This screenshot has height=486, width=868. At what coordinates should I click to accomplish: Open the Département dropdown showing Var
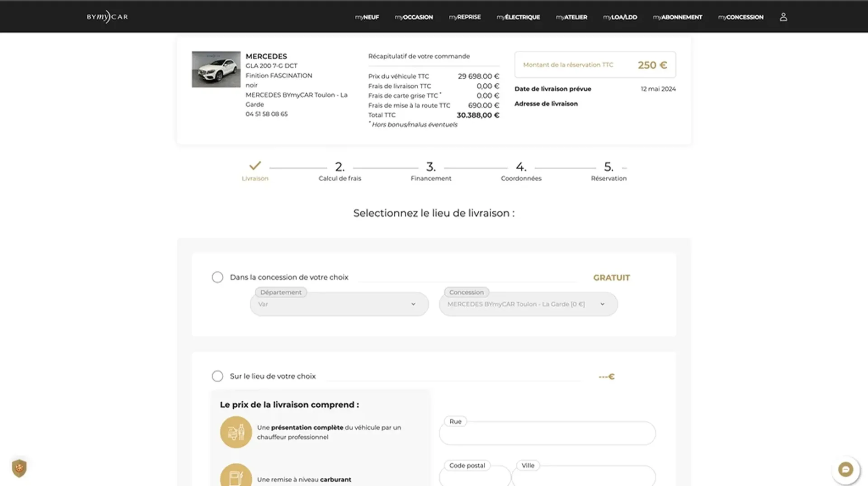tap(339, 304)
